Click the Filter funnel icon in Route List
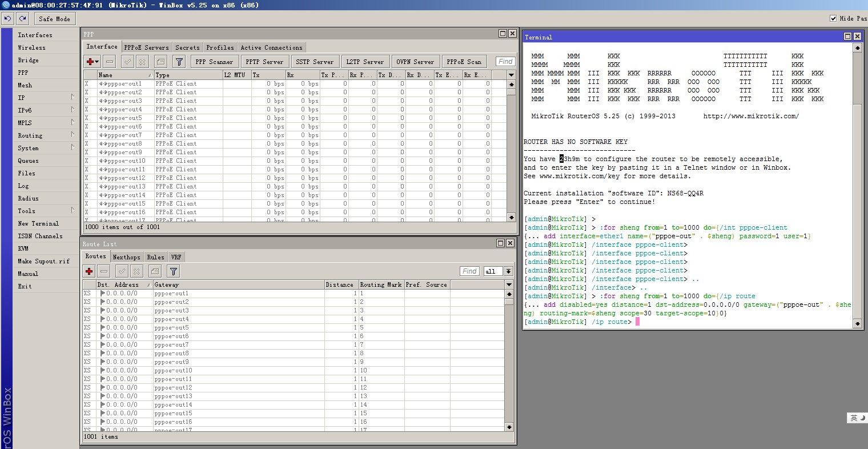The image size is (868, 449). (x=174, y=271)
